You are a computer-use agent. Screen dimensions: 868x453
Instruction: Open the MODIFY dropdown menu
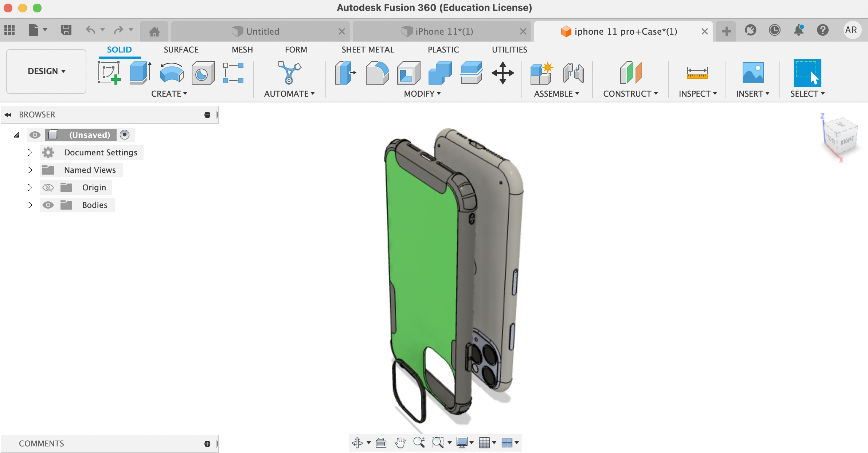coord(422,94)
